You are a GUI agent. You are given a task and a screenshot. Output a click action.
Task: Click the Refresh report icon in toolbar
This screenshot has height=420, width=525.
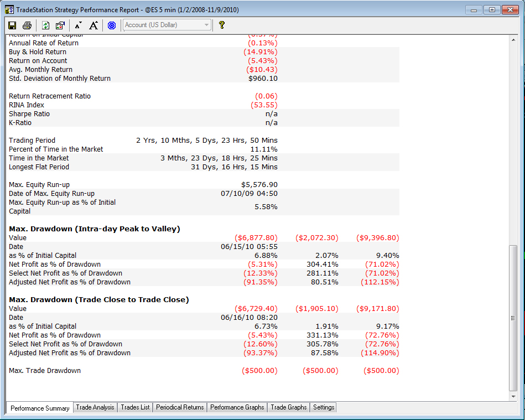pos(45,25)
